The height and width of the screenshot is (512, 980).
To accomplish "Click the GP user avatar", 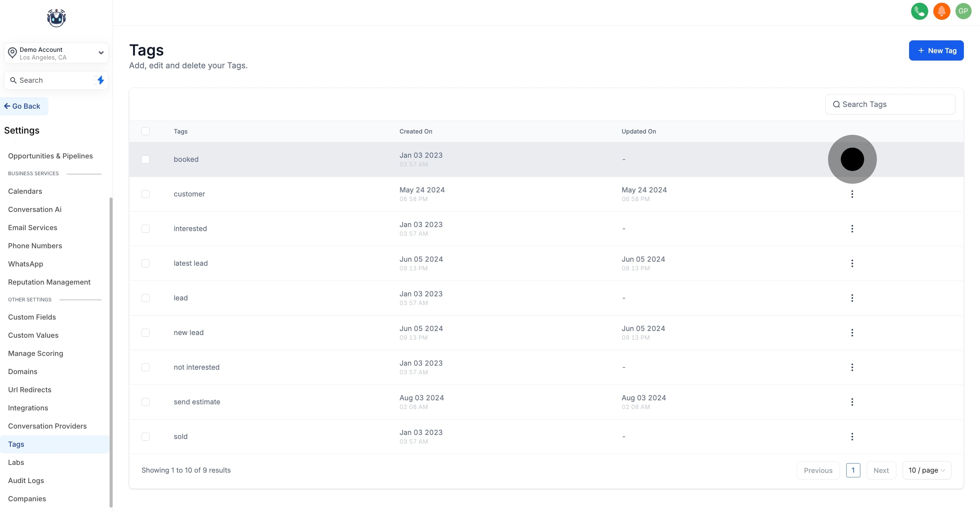I will coord(963,11).
